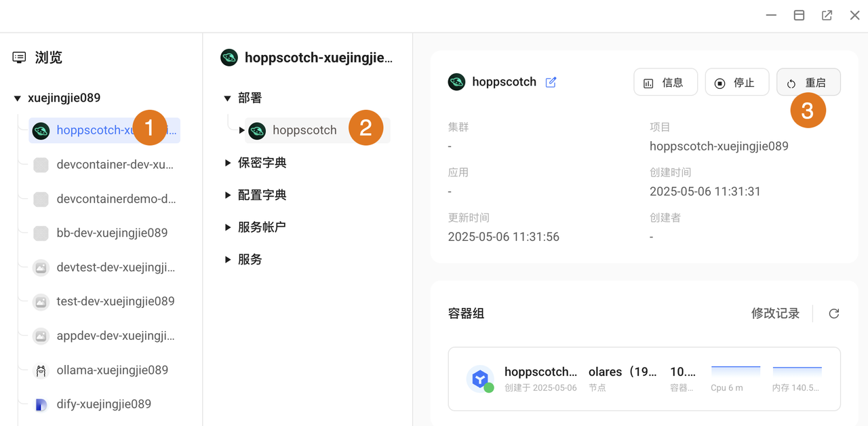Click the appdev-dev image icon
This screenshot has height=426, width=868.
(x=41, y=336)
